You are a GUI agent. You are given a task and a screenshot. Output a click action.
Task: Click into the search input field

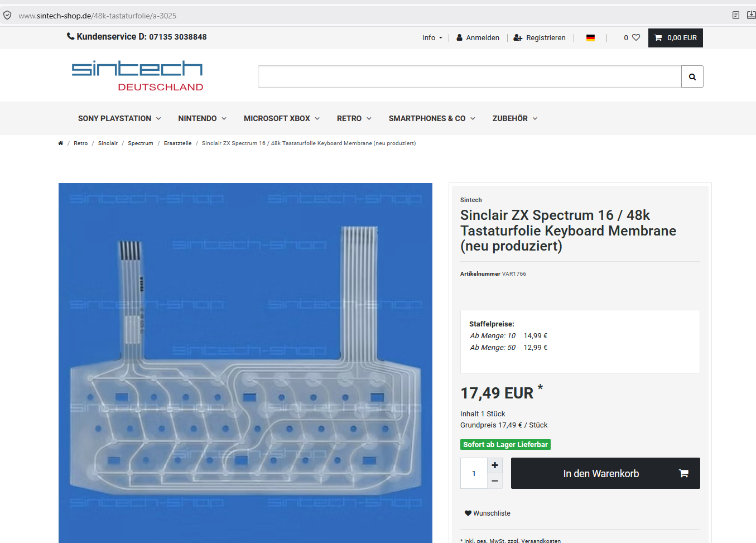click(469, 77)
